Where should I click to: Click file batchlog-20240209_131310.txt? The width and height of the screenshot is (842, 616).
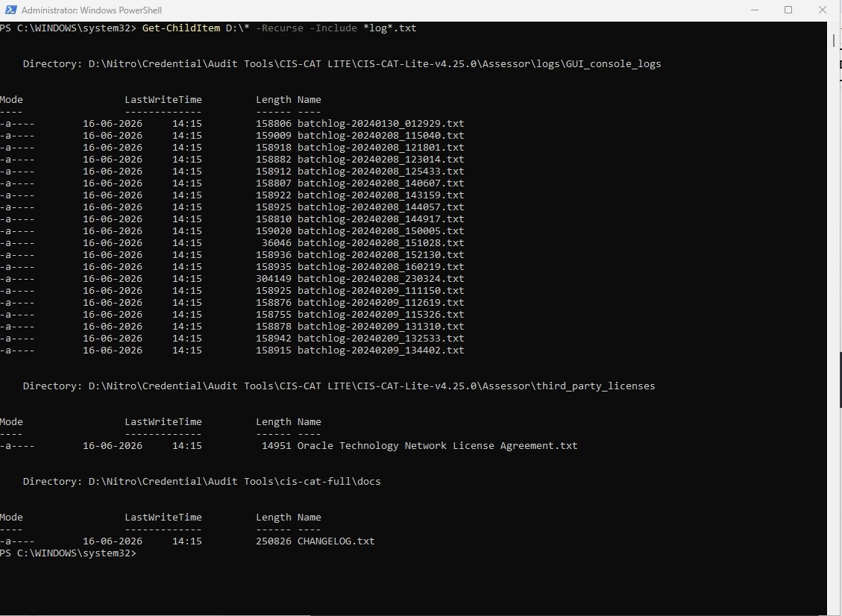(380, 327)
